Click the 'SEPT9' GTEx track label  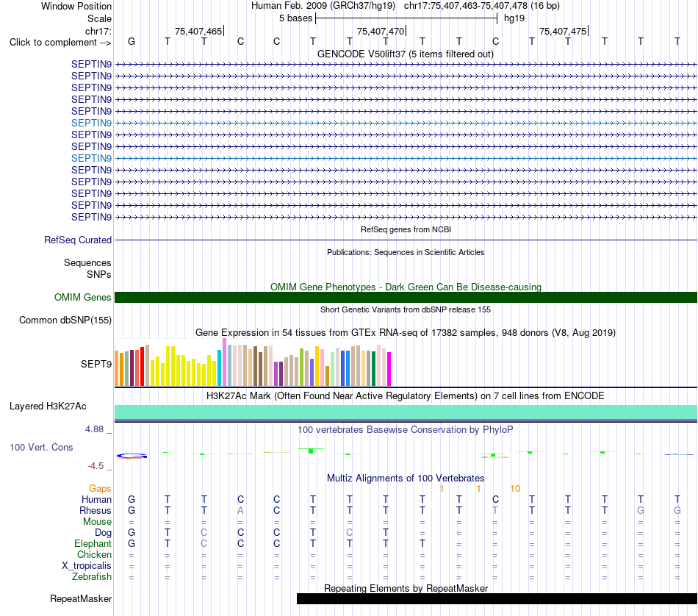coord(96,365)
